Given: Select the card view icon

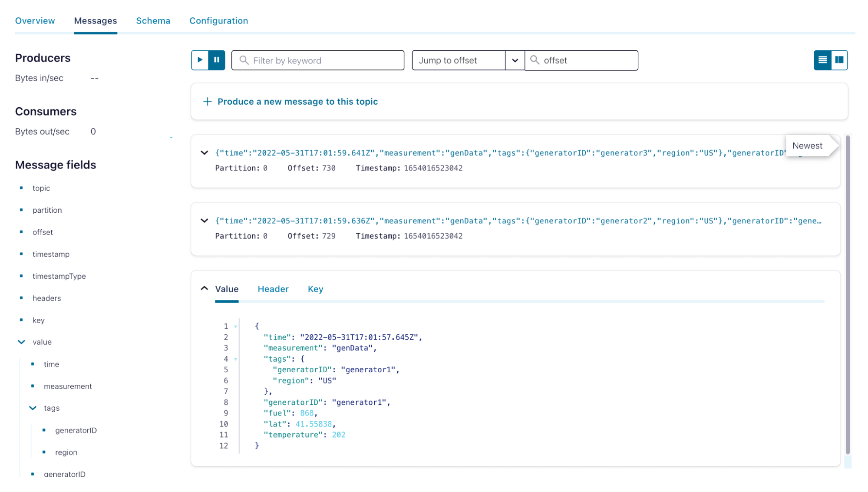Looking at the screenshot, I should [x=839, y=59].
